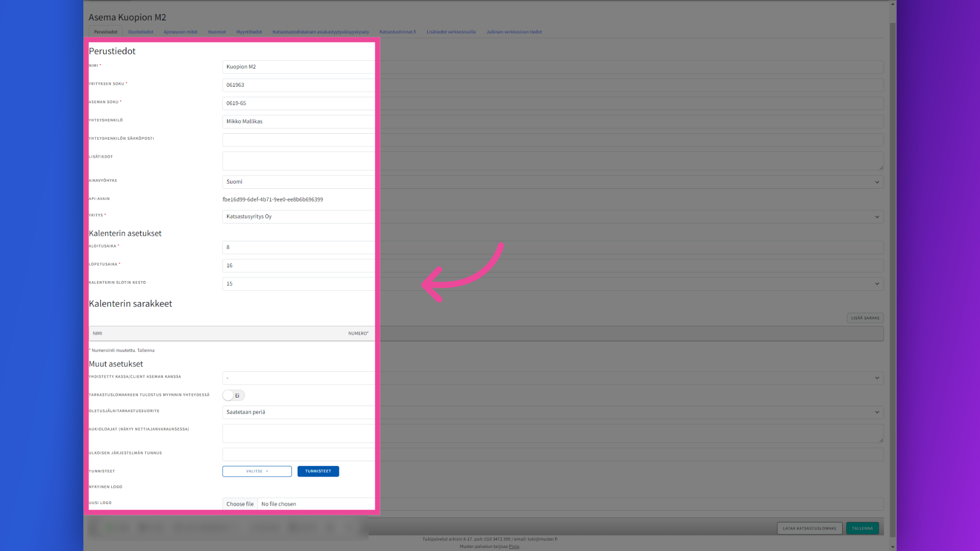This screenshot has width=980, height=551.
Task: Toggle the Tarkastuslomakkeen tulostus switch
Action: tap(229, 395)
